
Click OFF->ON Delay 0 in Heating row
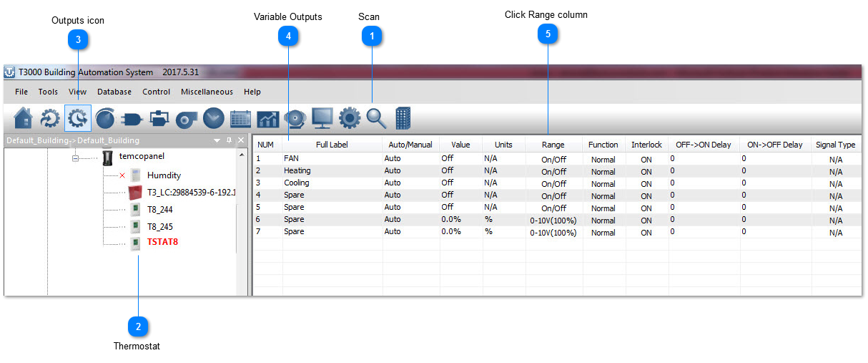tap(704, 170)
